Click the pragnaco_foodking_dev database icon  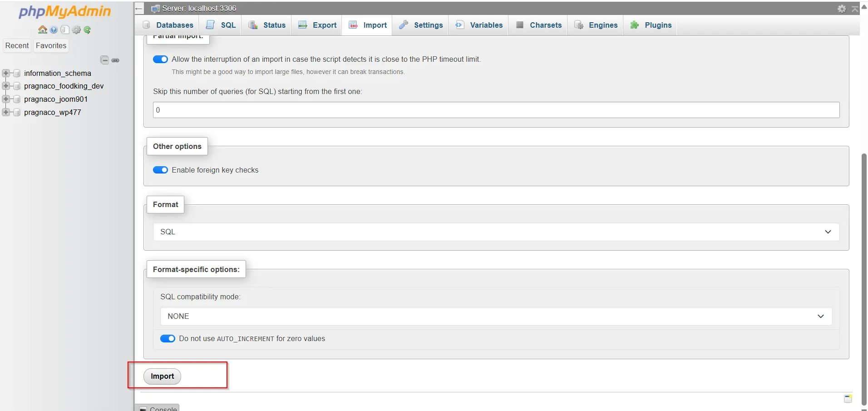(17, 86)
